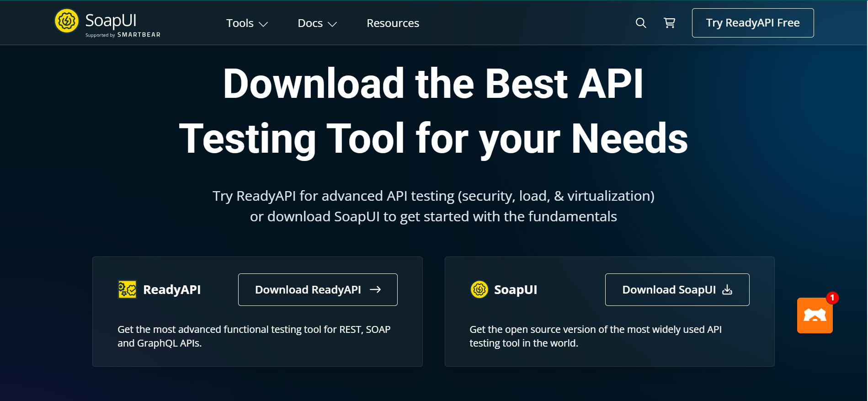Click the SoapUI card heading

pyautogui.click(x=516, y=289)
